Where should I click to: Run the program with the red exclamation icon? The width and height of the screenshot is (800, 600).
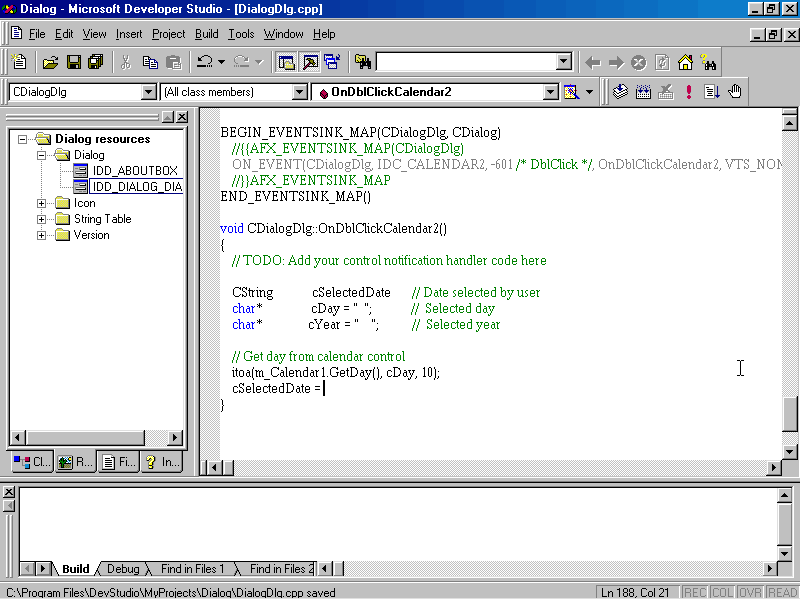click(689, 92)
